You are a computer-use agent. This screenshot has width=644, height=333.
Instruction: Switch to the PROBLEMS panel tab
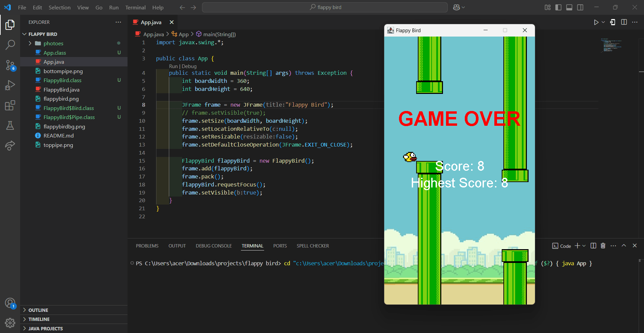tap(147, 246)
